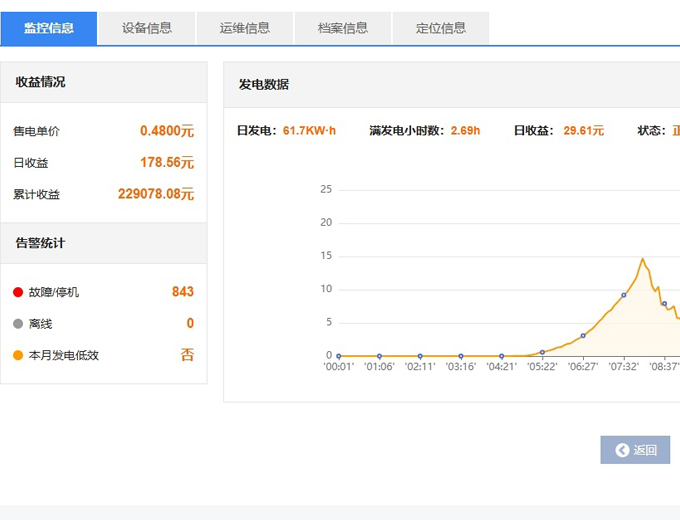Open the 定位信息 tab
The width and height of the screenshot is (680, 520).
[x=441, y=28]
